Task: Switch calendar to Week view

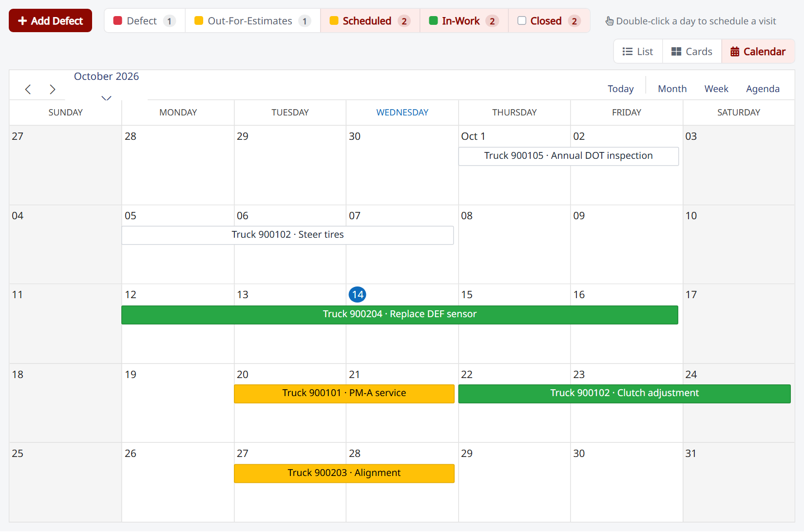Action: click(x=716, y=89)
